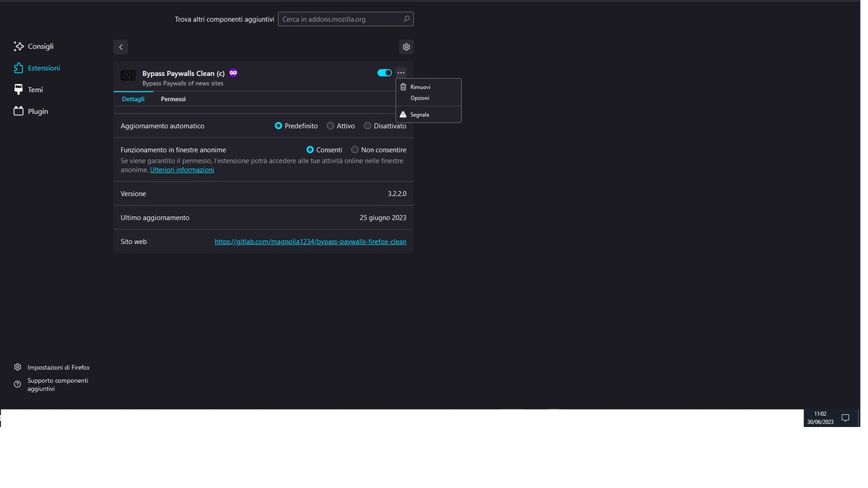Open Supporto componenti aggiuntivi link
The height and width of the screenshot is (488, 868).
58,384
